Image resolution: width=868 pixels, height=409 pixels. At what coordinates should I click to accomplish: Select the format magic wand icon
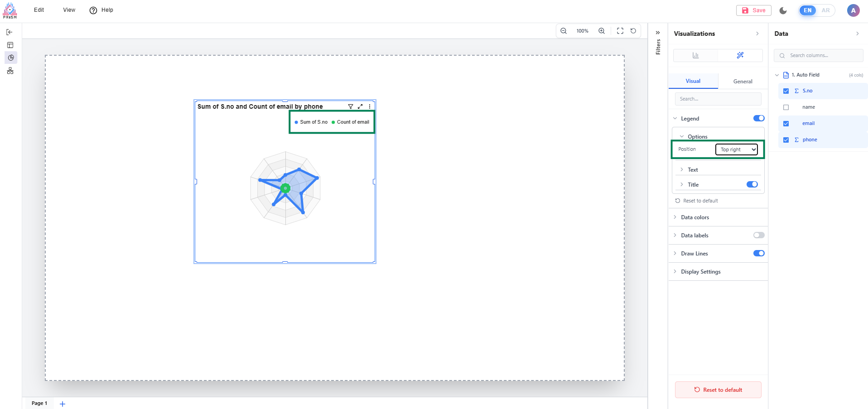740,55
